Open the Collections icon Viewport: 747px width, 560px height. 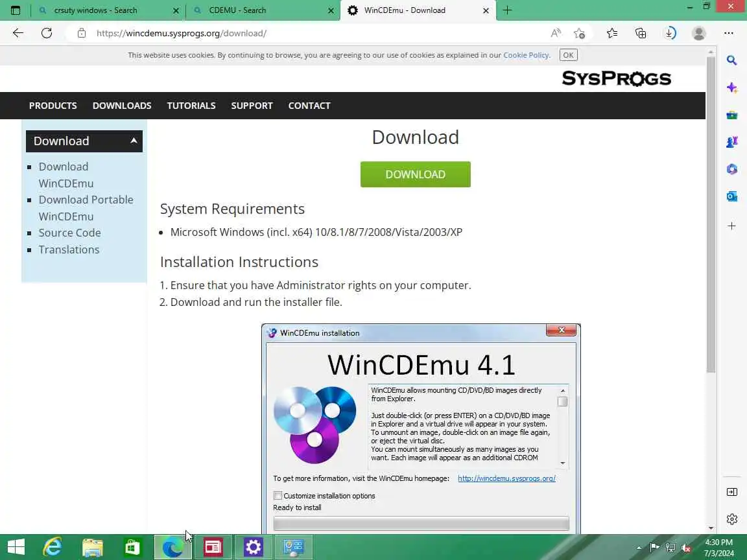(x=641, y=33)
